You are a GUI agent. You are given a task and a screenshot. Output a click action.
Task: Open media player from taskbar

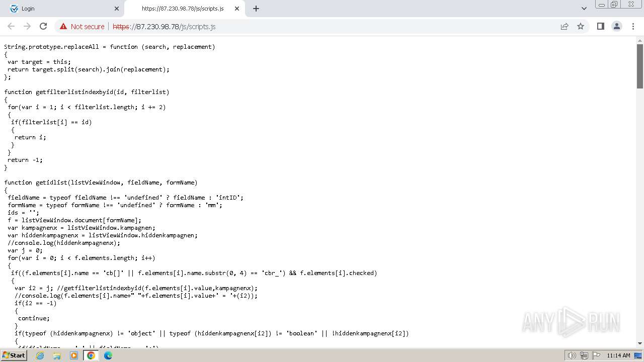click(74, 355)
